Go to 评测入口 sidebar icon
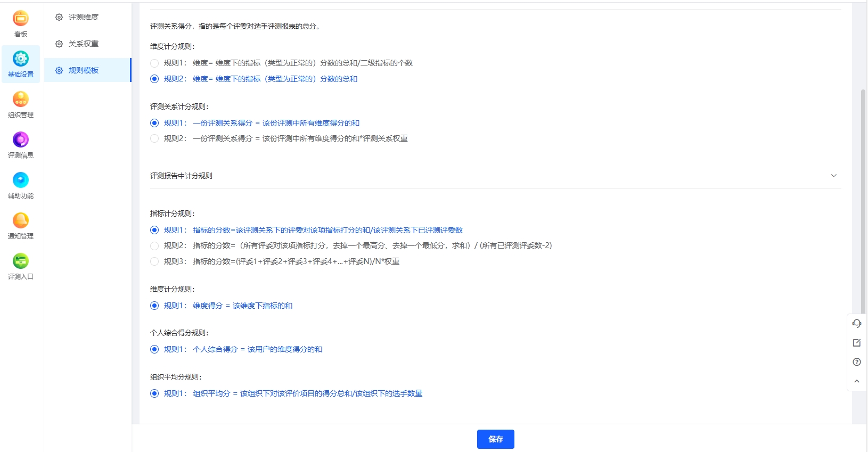 point(21,261)
